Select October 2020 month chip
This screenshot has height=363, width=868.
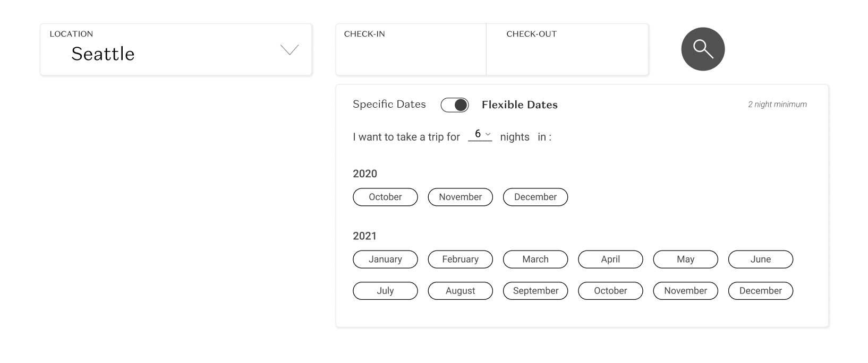tap(385, 197)
